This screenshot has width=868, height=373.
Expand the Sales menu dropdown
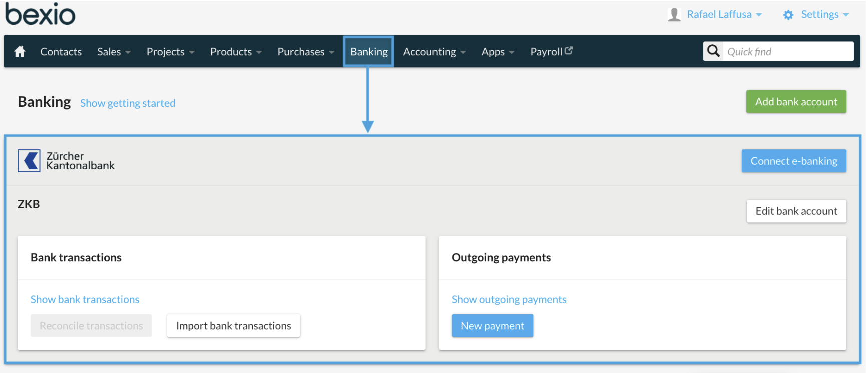pyautogui.click(x=114, y=52)
